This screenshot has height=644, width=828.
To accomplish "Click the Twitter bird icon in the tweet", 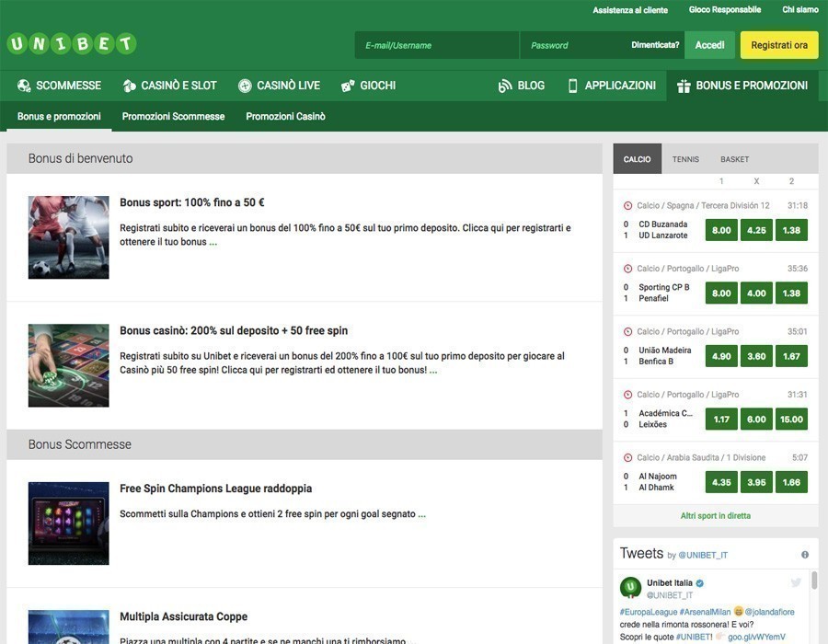I will (x=796, y=582).
